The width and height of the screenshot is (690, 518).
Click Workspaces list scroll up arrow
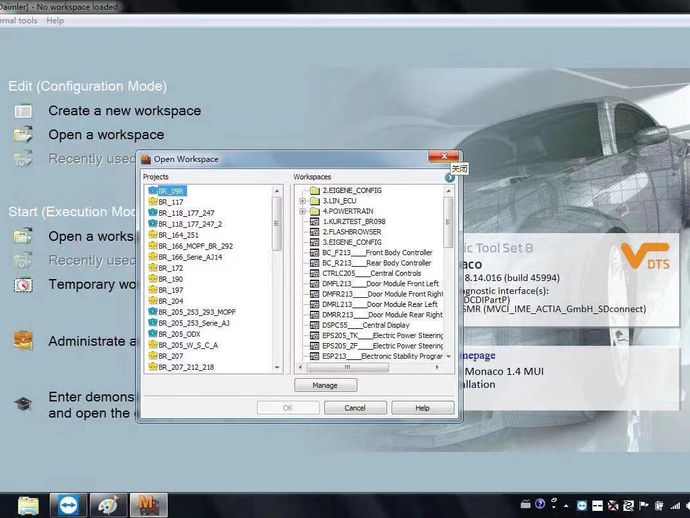[448, 191]
